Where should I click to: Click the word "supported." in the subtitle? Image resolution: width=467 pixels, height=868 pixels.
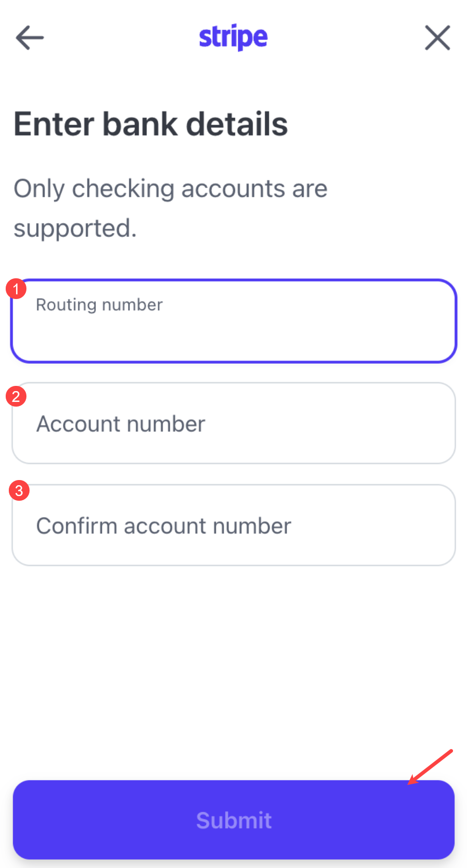75,228
